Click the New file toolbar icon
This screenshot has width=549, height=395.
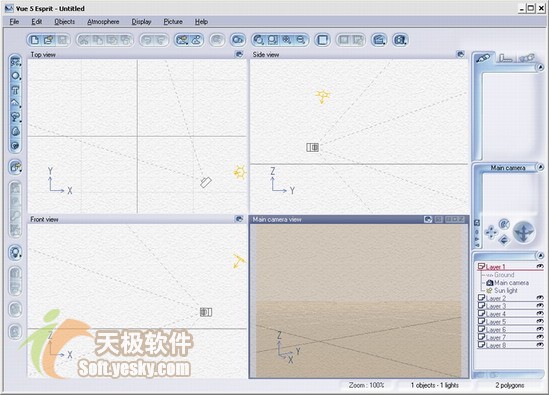point(35,40)
